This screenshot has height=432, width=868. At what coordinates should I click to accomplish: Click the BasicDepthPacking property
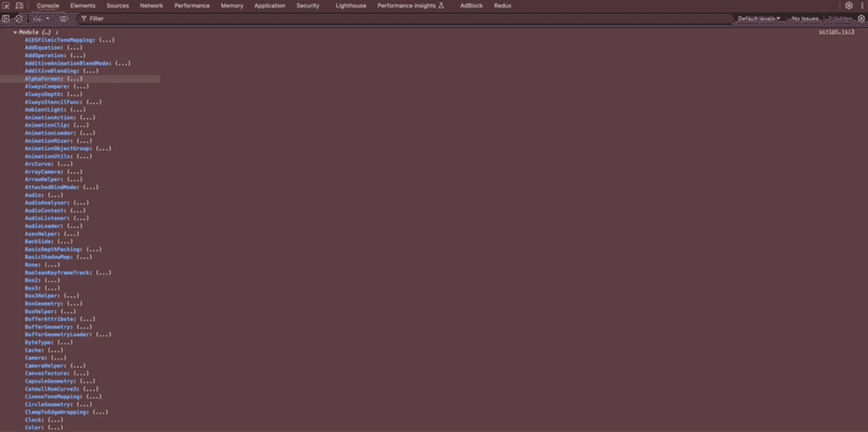click(x=63, y=249)
